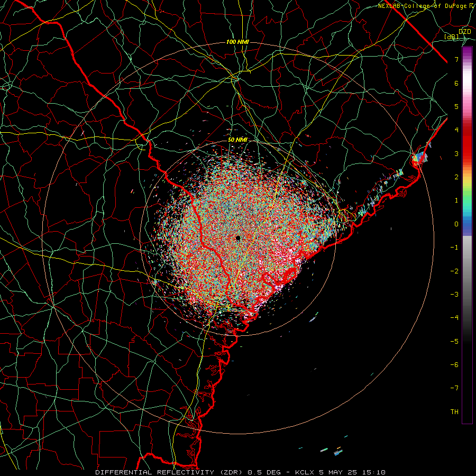Click the [dB] unit label
The width and height of the screenshot is (476, 476).
point(452,37)
